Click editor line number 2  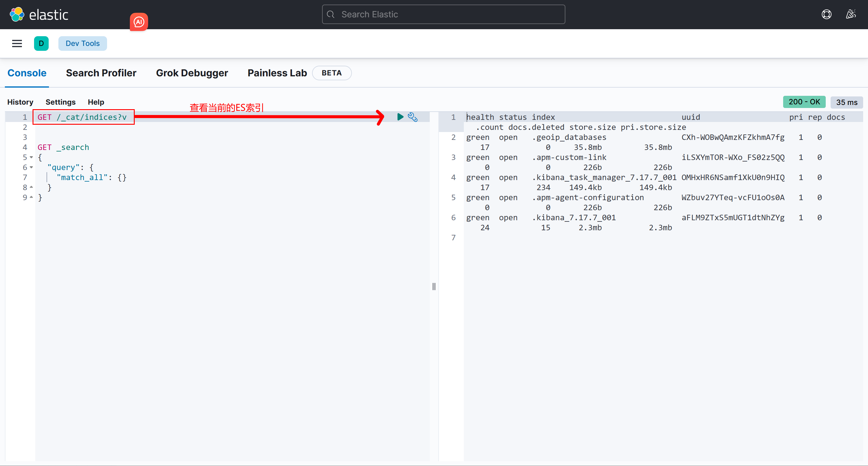click(x=25, y=127)
